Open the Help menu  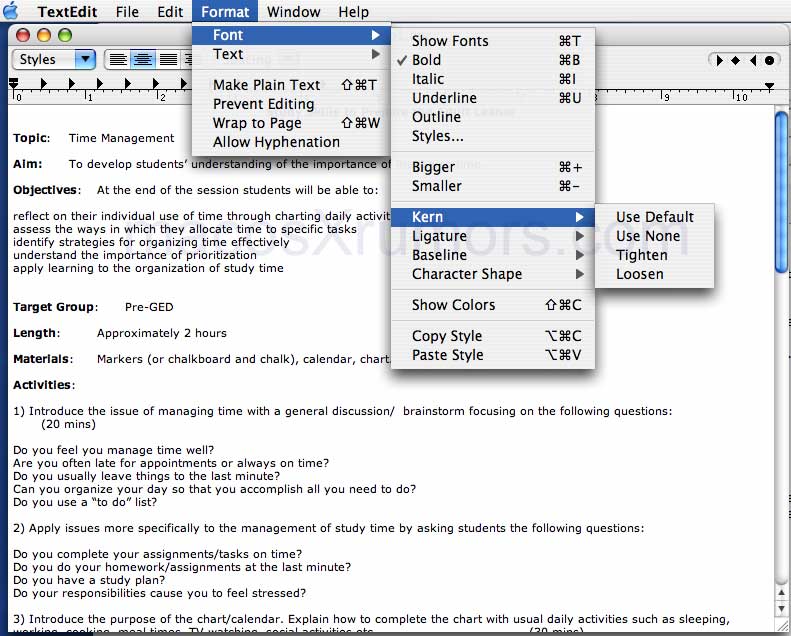[x=353, y=12]
